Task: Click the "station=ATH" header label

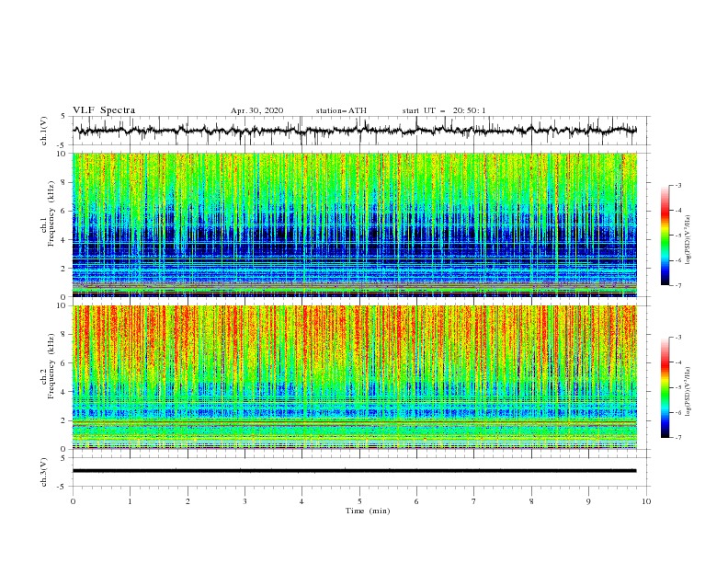Action: point(341,110)
